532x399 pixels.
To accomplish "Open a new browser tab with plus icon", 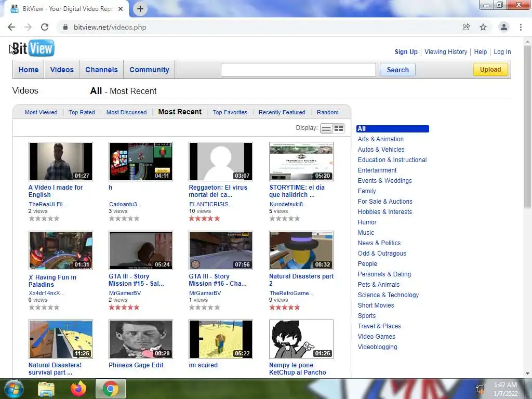I will click(x=140, y=9).
